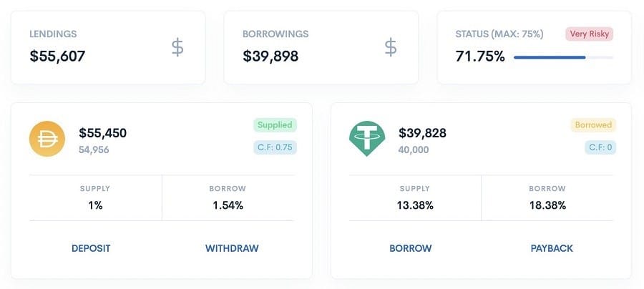Image resolution: width=644 pixels, height=289 pixels.
Task: Select the $55,607 lendings total
Action: point(57,55)
